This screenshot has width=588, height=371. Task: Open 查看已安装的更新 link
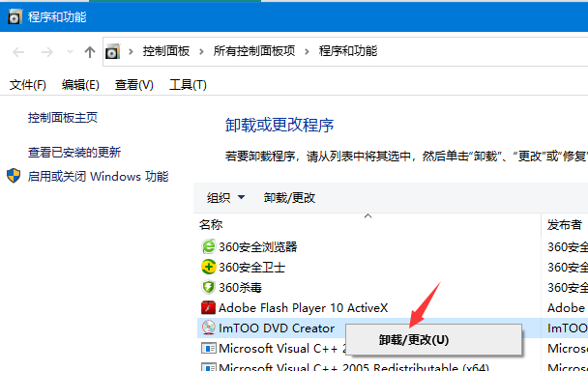coord(74,152)
